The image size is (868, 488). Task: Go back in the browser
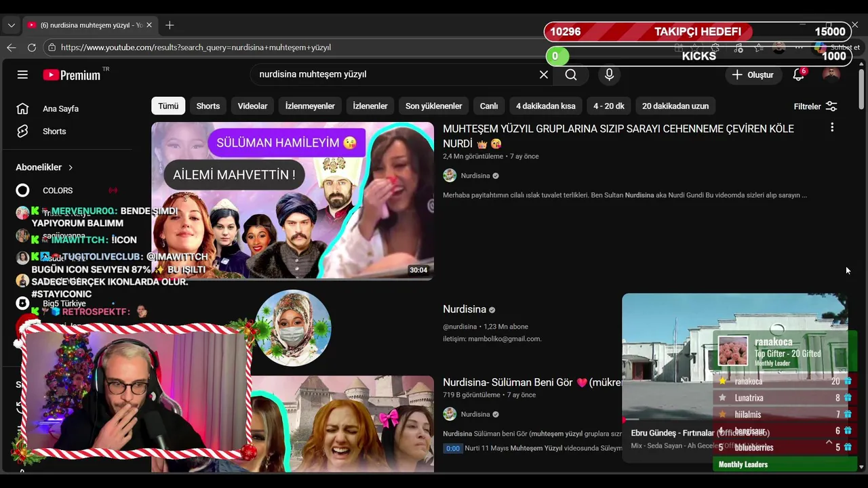(11, 47)
